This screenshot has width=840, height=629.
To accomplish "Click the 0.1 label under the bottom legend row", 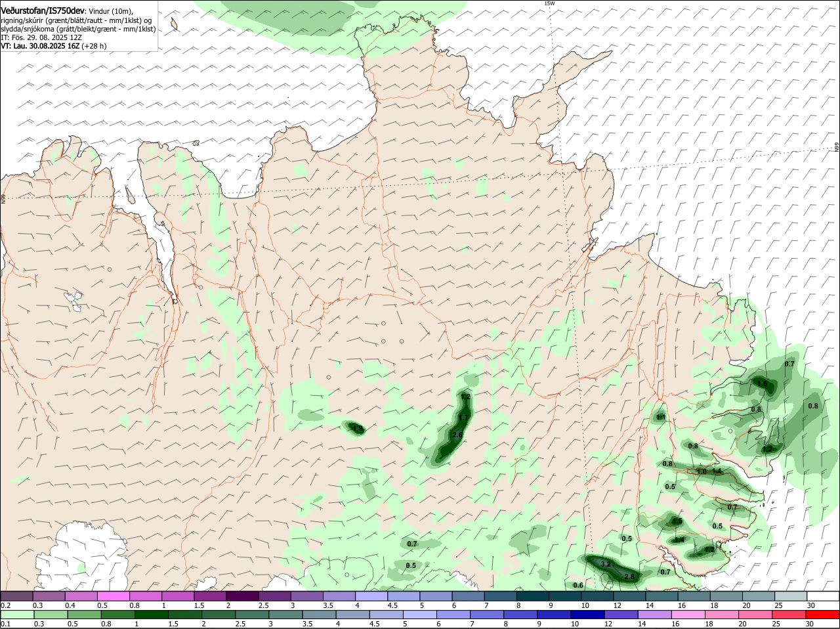I will tap(5, 624).
